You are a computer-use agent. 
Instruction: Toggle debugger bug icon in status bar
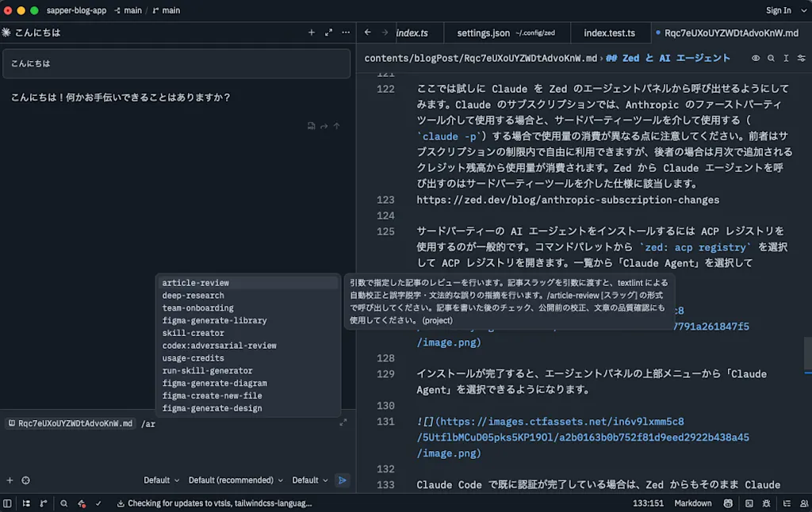click(x=767, y=503)
